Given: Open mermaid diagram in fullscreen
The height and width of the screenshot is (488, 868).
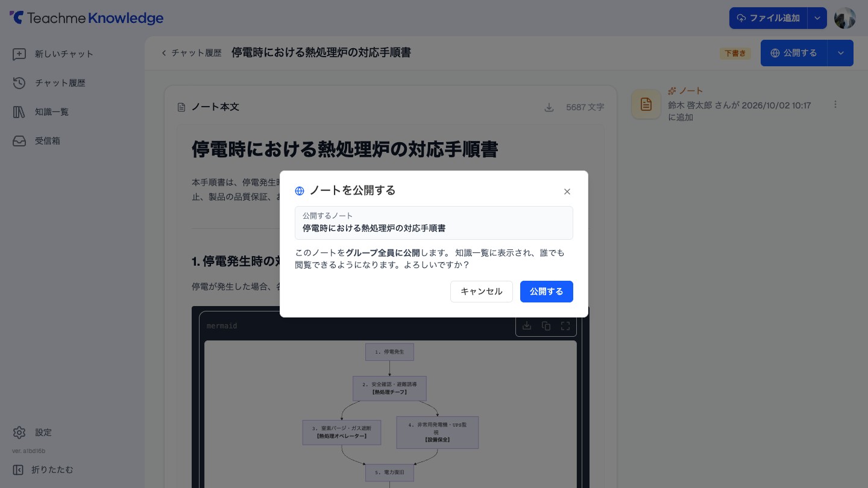Looking at the screenshot, I should tap(565, 326).
